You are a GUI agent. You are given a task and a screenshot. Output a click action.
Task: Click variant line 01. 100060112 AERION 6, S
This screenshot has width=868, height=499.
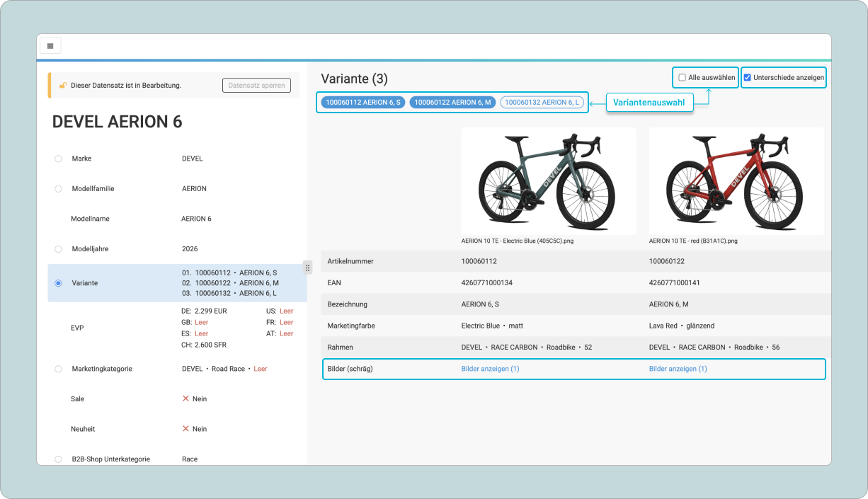(229, 272)
